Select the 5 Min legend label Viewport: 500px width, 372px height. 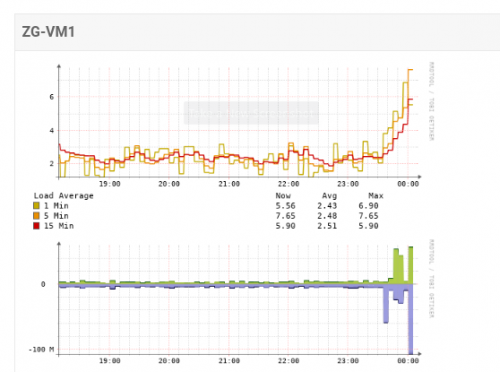click(x=56, y=216)
